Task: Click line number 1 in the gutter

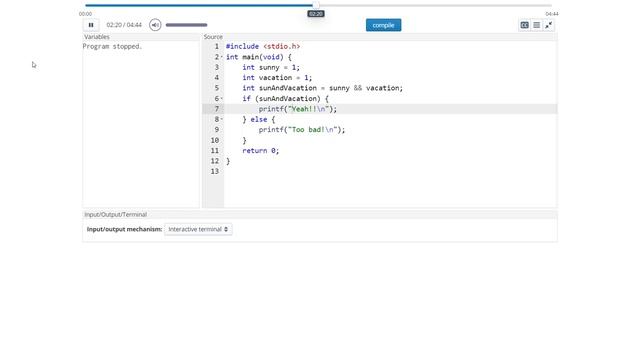Action: (217, 47)
